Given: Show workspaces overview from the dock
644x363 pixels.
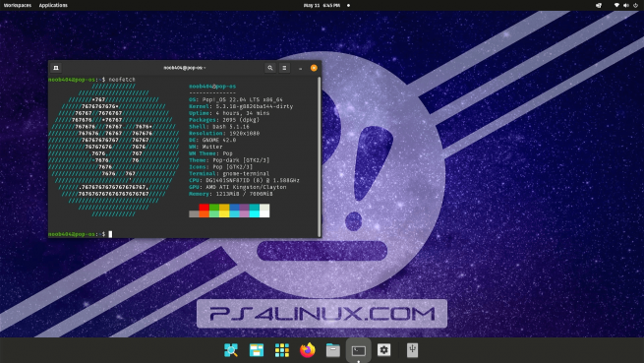Looking at the screenshot, I should coord(257,350).
